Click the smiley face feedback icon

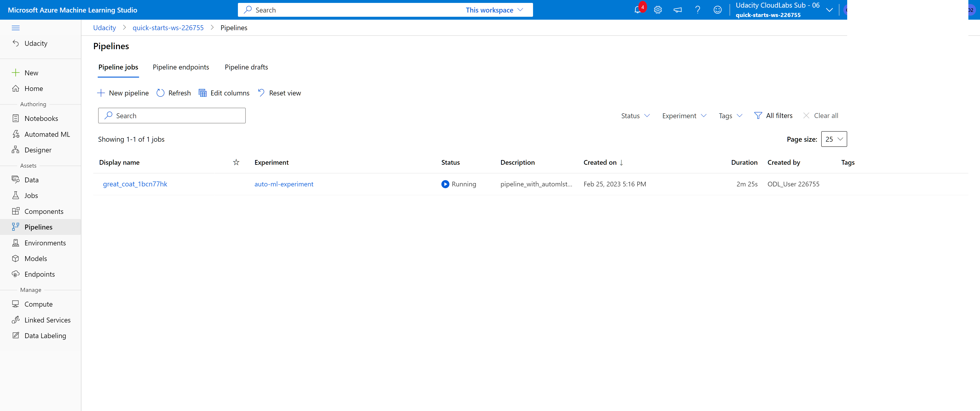(717, 10)
